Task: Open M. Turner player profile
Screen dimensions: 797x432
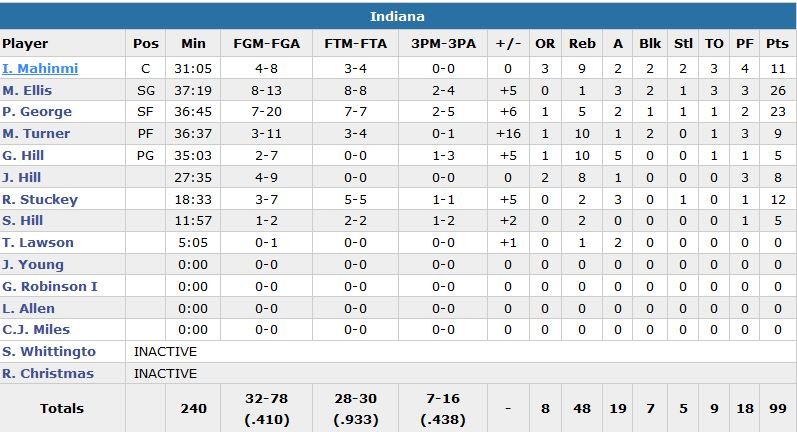Action: 35,134
